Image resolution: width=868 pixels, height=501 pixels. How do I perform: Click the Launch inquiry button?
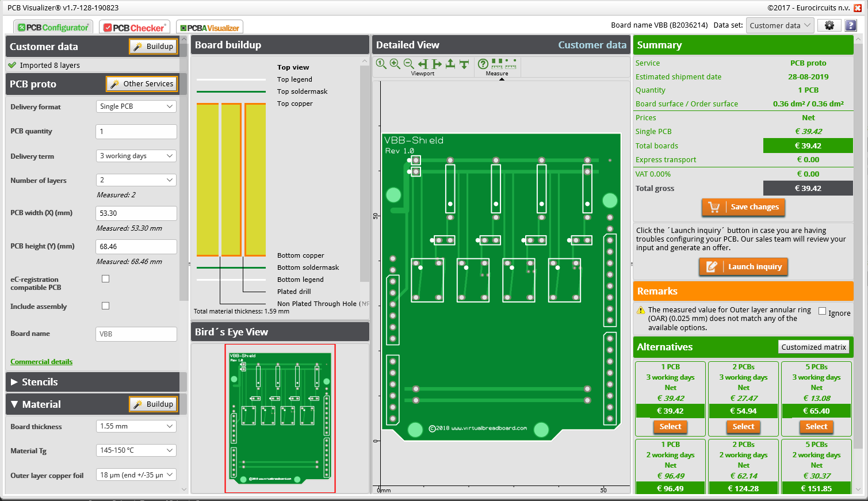743,266
